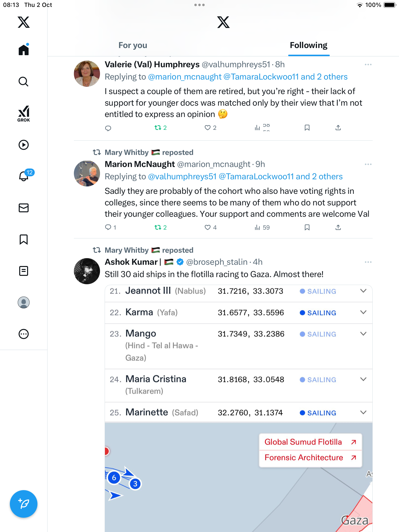The width and height of the screenshot is (399, 532).
Task: Open Grok from the sidebar
Action: coord(24,114)
